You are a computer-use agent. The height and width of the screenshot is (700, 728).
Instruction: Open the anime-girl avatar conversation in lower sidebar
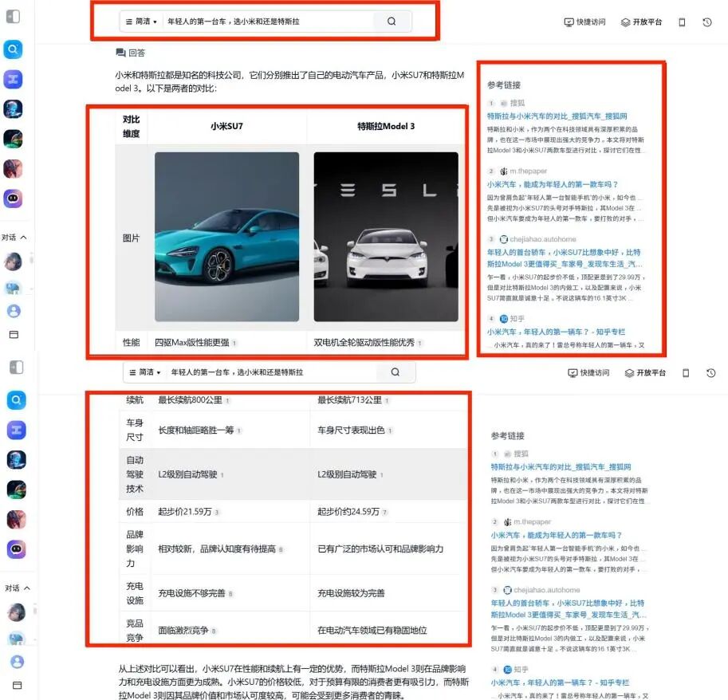[17, 612]
